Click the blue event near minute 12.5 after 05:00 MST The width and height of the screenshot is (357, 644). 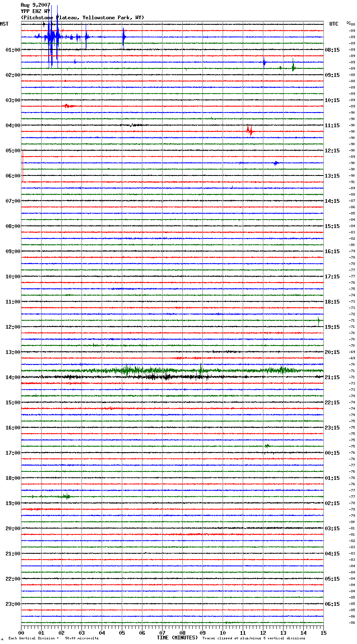[x=276, y=162]
